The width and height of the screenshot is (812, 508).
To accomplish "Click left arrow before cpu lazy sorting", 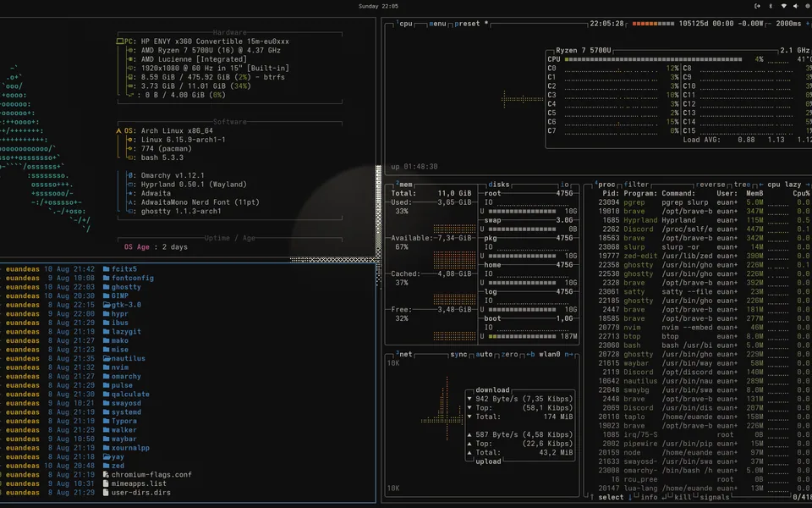I will tap(760, 184).
